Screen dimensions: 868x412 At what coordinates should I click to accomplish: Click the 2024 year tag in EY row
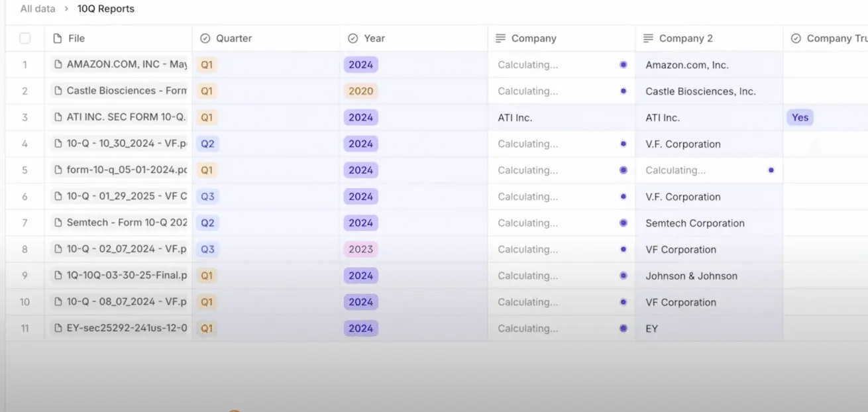360,329
